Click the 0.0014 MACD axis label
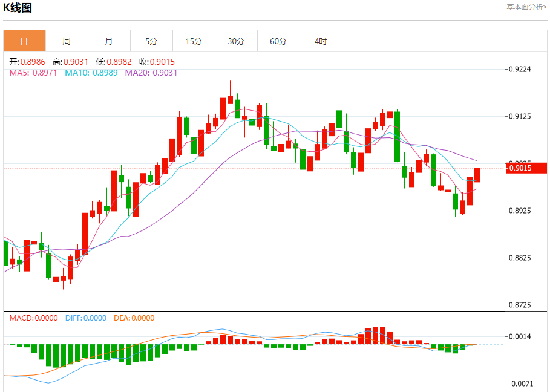Screen dimensions: 550x392 click(x=520, y=336)
